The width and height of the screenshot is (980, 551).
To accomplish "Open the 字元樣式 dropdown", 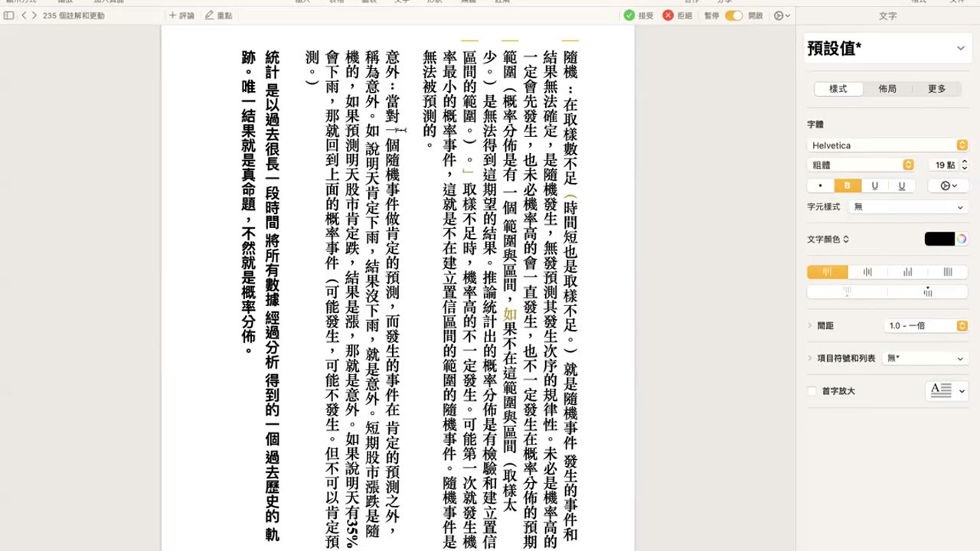I will click(x=909, y=207).
